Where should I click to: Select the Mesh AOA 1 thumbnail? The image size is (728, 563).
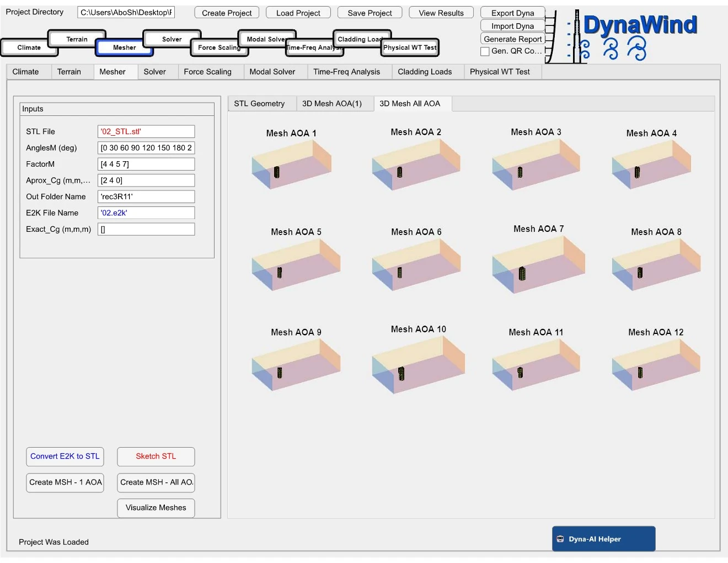(x=291, y=164)
